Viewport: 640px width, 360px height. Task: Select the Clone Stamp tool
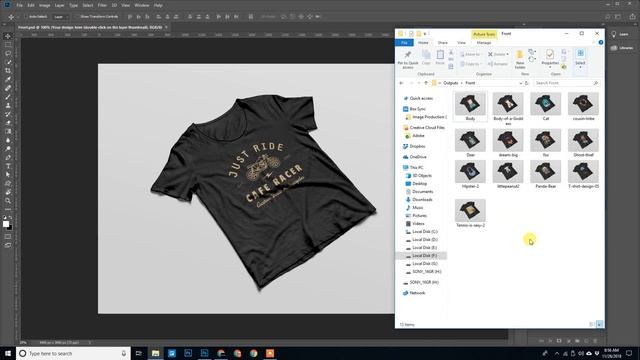(8, 105)
